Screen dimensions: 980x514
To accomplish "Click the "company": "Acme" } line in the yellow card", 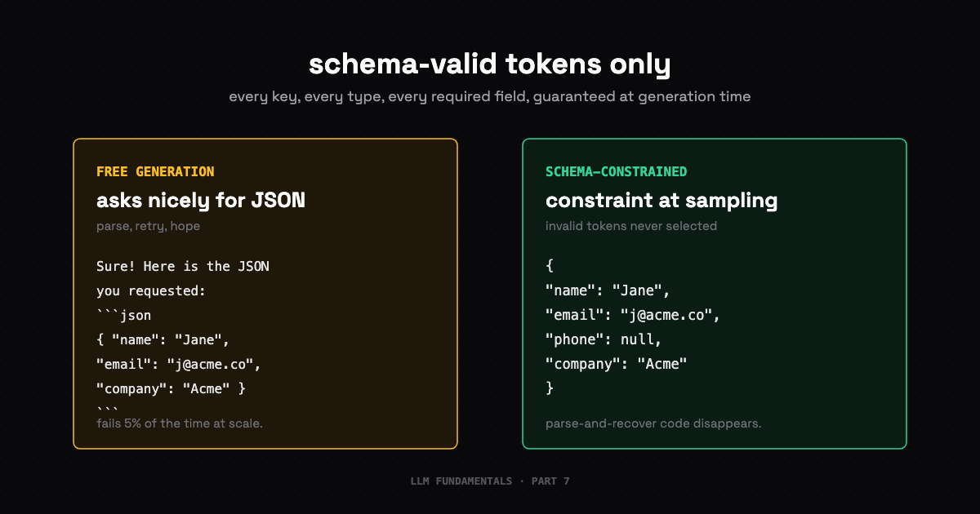I will [x=171, y=388].
